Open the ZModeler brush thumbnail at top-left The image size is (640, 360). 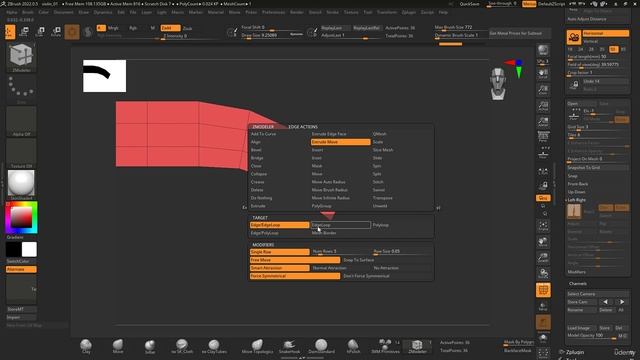point(21,57)
